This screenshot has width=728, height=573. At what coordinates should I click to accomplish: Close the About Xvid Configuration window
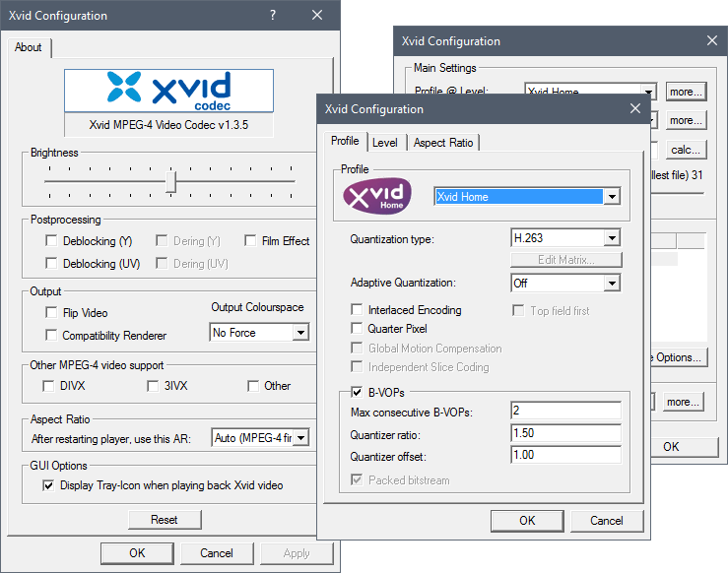[316, 16]
